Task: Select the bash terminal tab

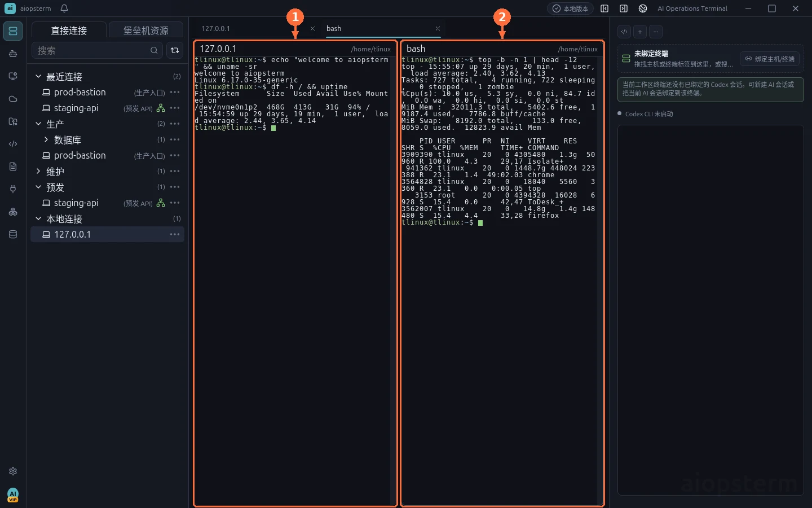Action: coord(334,28)
